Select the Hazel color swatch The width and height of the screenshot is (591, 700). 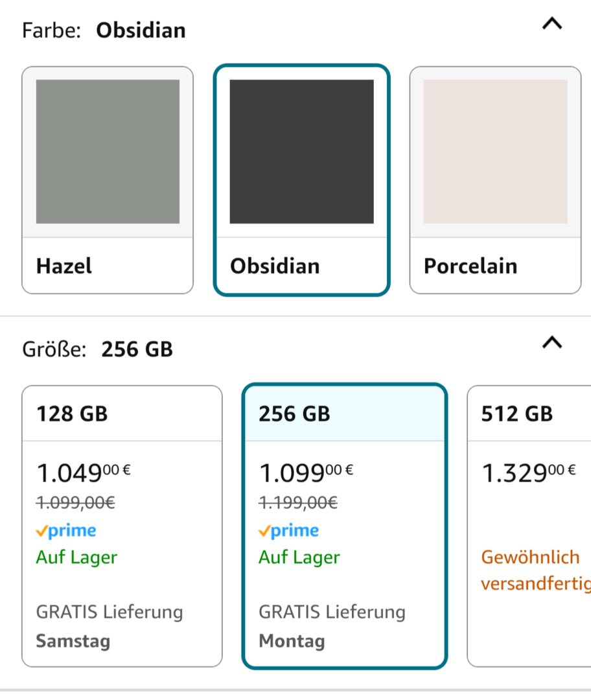[108, 152]
